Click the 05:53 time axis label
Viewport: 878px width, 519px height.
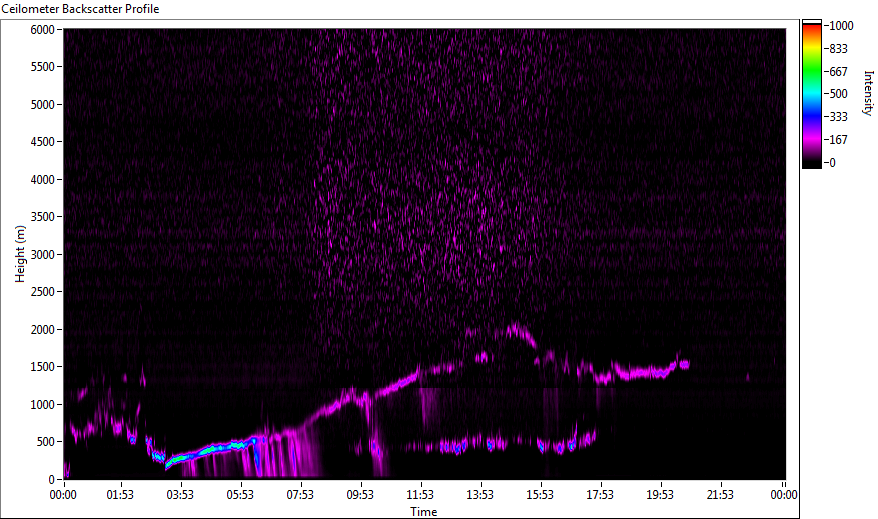point(240,494)
